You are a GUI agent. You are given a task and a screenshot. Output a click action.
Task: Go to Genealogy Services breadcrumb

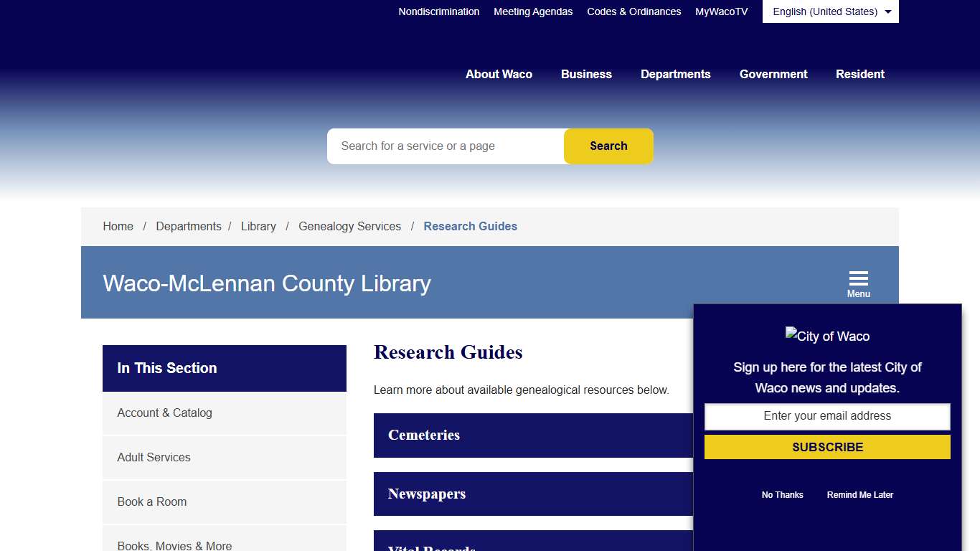349,226
